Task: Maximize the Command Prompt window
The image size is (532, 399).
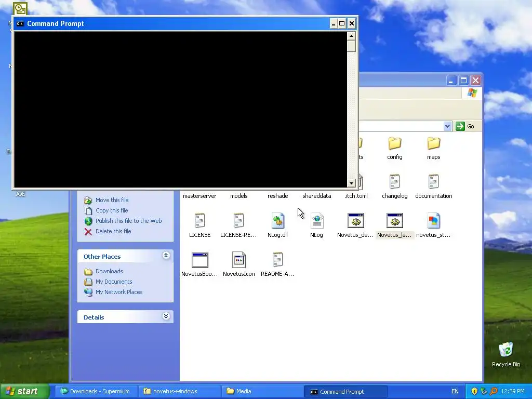Action: [x=342, y=23]
